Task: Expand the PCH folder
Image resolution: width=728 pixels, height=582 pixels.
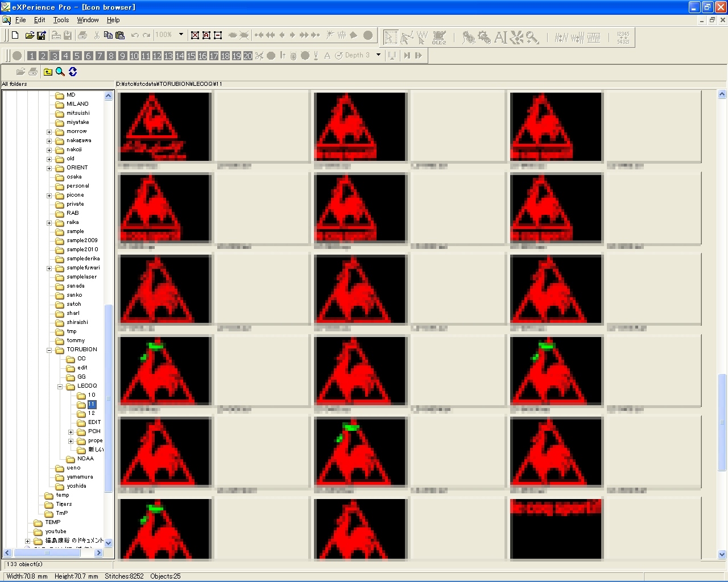Action: pyautogui.click(x=71, y=432)
